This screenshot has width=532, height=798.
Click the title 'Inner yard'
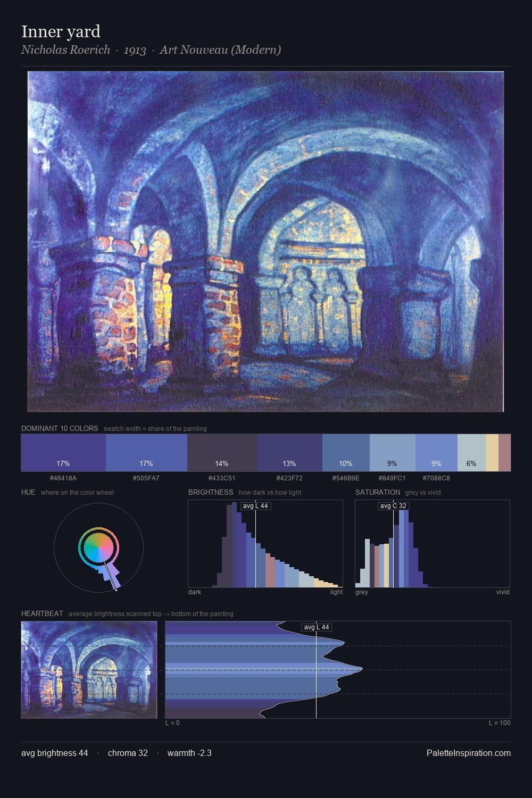(x=61, y=32)
